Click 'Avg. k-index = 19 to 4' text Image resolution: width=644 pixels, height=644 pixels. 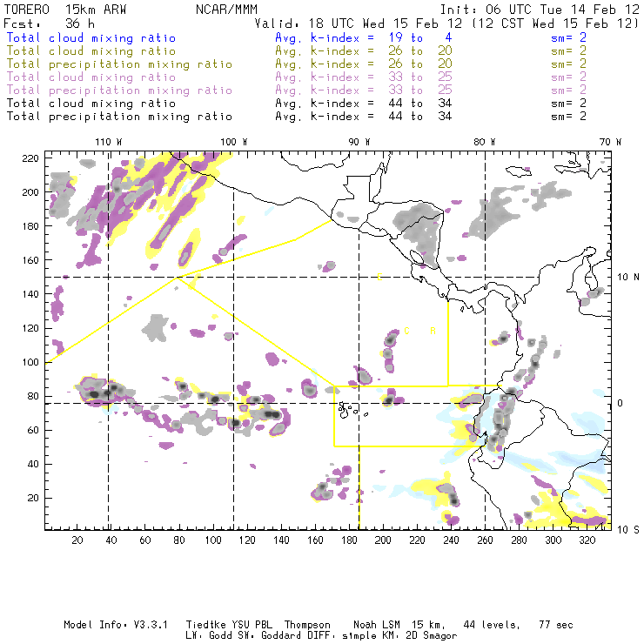pyautogui.click(x=364, y=38)
